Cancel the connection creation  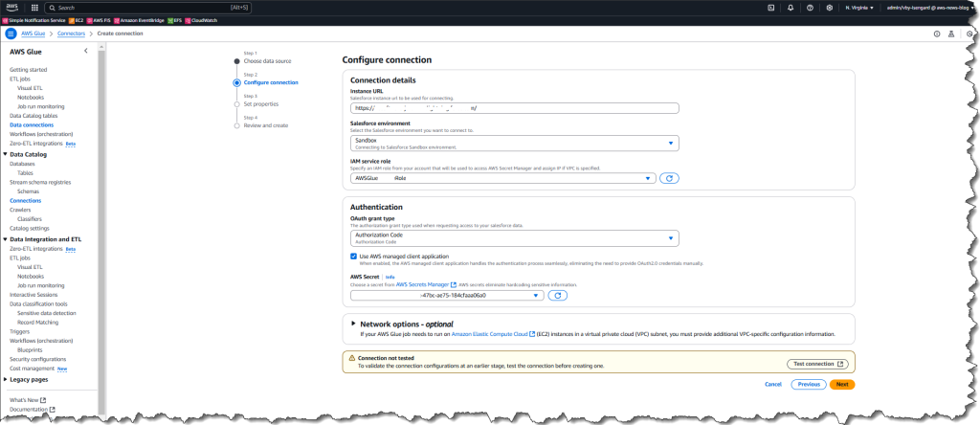773,385
